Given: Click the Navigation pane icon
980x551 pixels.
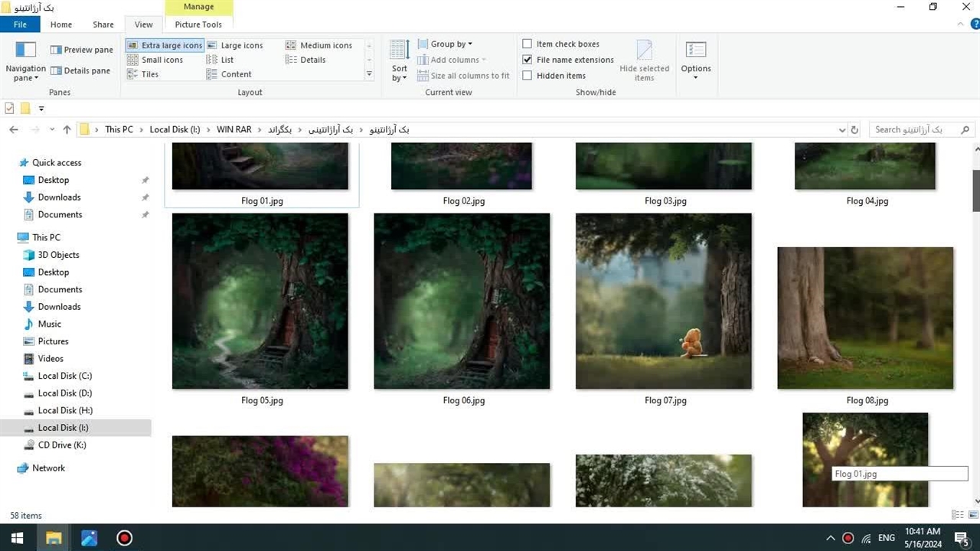Looking at the screenshot, I should tap(26, 51).
